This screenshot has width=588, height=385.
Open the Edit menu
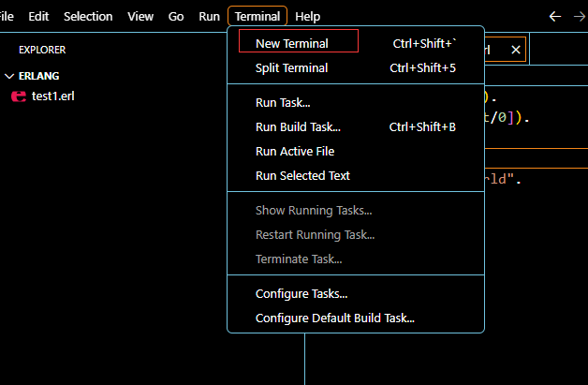pos(38,17)
